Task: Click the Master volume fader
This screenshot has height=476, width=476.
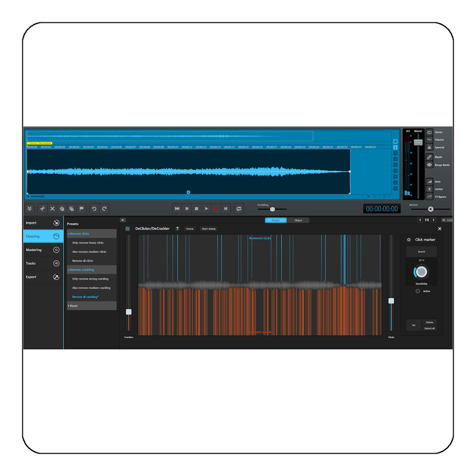Action: click(x=418, y=142)
